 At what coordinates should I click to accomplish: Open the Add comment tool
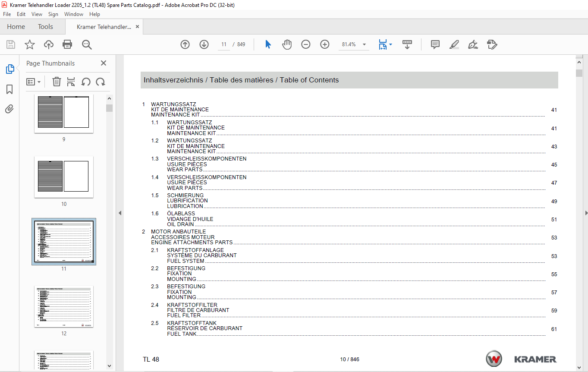(435, 44)
